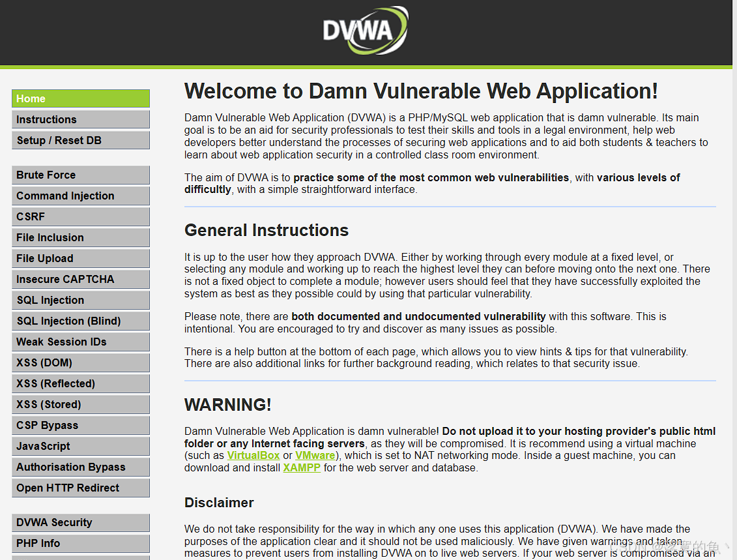Open Weak Session IDs page

coord(81,342)
